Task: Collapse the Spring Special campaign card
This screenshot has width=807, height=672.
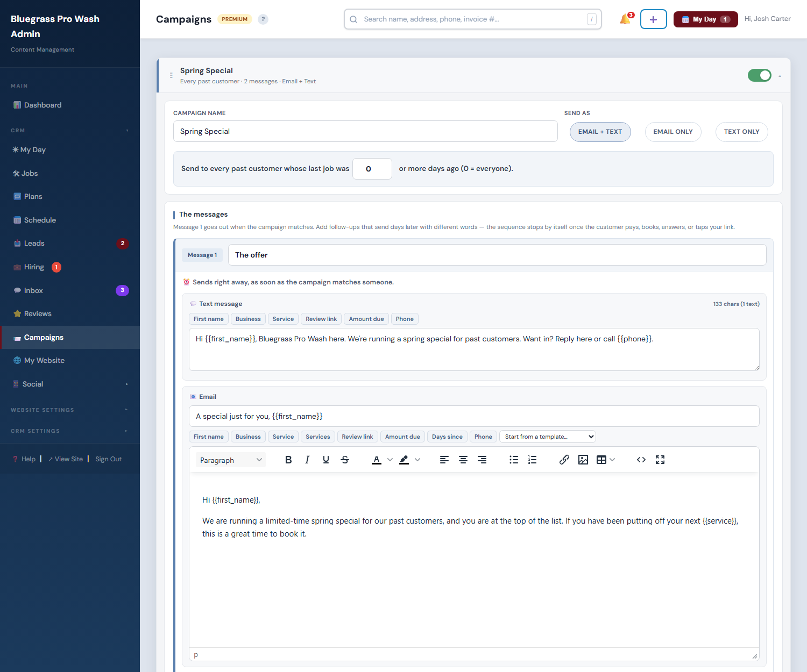Action: pyautogui.click(x=780, y=76)
